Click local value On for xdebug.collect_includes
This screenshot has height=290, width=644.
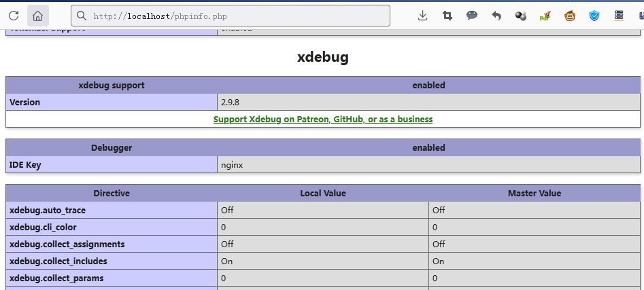pos(226,261)
